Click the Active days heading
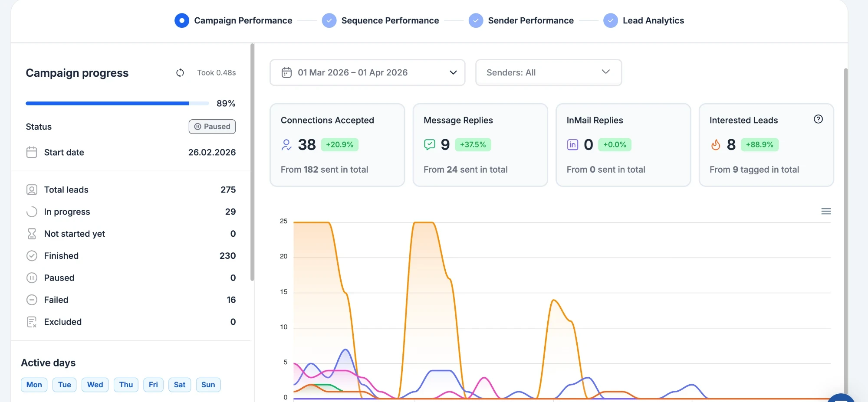868x402 pixels. pyautogui.click(x=48, y=363)
